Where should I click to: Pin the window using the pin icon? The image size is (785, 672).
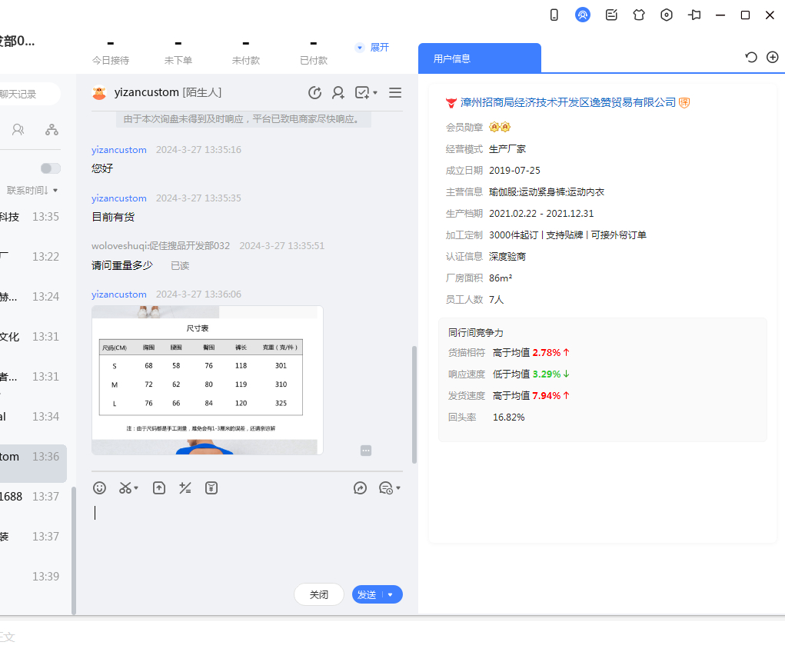pyautogui.click(x=694, y=15)
